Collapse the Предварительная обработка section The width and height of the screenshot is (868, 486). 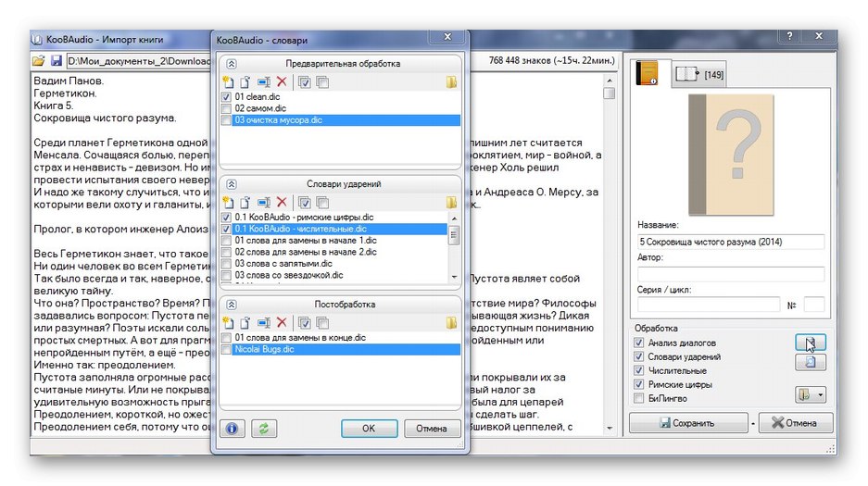point(232,64)
